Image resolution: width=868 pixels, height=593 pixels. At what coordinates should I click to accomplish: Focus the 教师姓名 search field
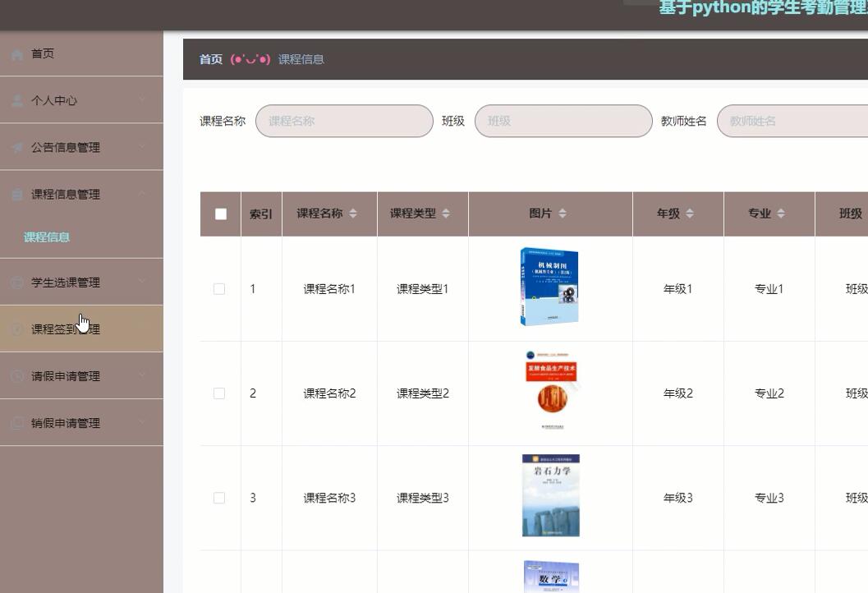tap(792, 122)
